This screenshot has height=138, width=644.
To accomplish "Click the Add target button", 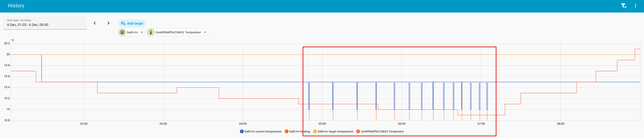I will (x=132, y=23).
